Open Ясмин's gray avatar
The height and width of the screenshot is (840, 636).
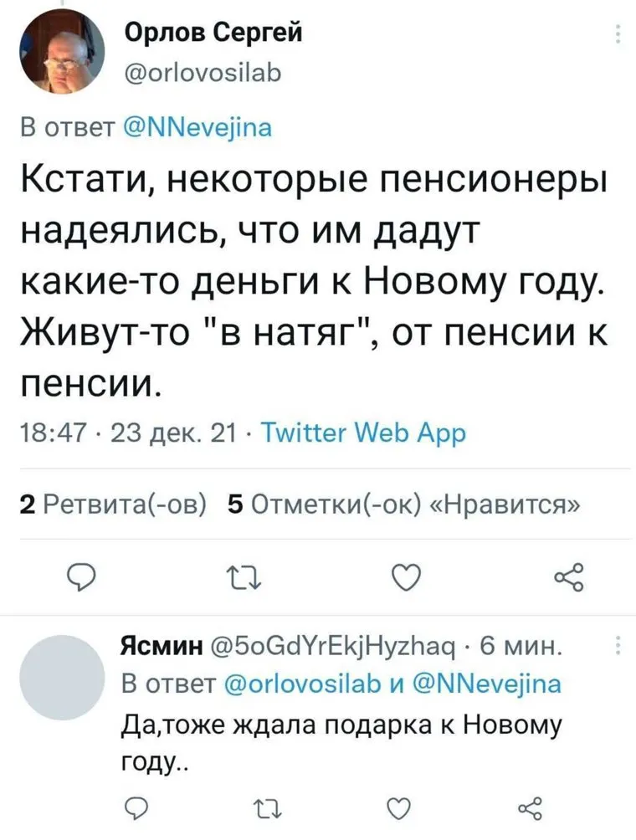[x=58, y=676]
